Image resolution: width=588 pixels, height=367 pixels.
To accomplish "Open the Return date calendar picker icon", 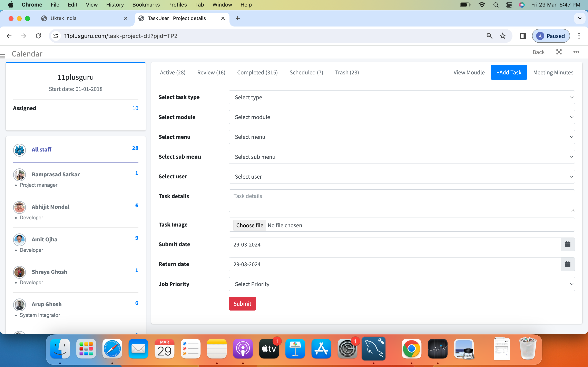I will pyautogui.click(x=567, y=264).
